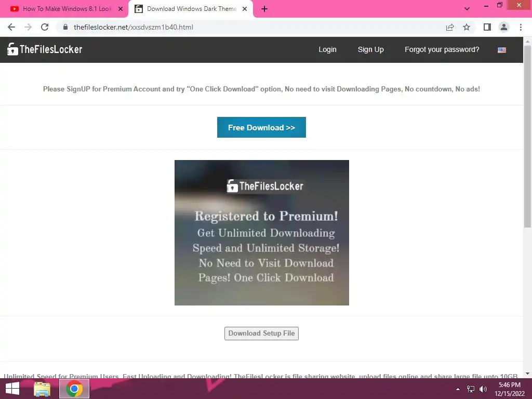Reload the current page
Image resolution: width=532 pixels, height=399 pixels.
pos(45,27)
